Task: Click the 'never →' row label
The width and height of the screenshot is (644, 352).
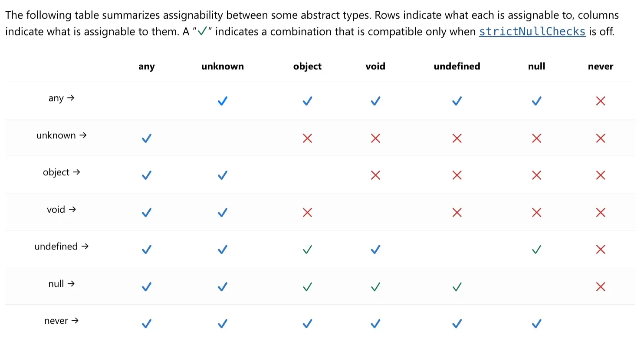Action: point(61,321)
